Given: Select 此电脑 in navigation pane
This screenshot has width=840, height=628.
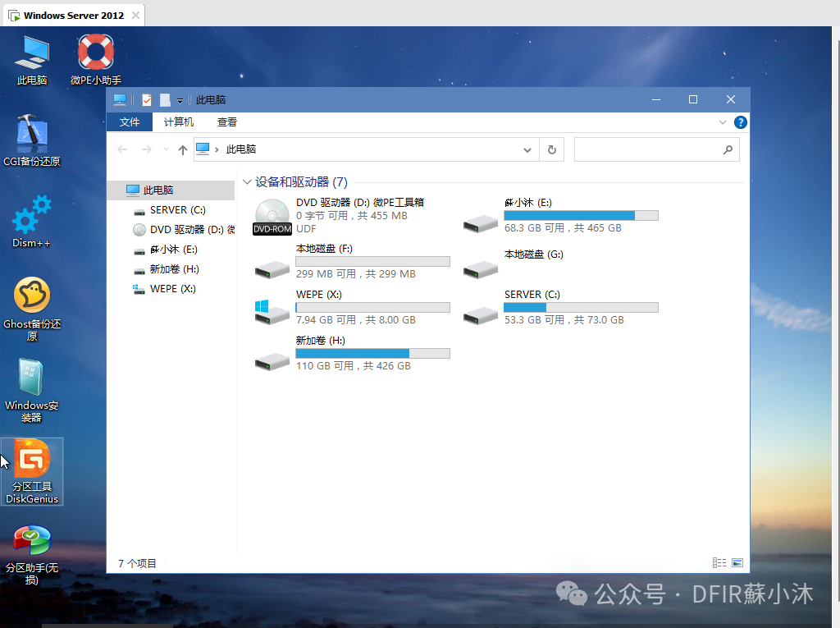Looking at the screenshot, I should (x=171, y=190).
